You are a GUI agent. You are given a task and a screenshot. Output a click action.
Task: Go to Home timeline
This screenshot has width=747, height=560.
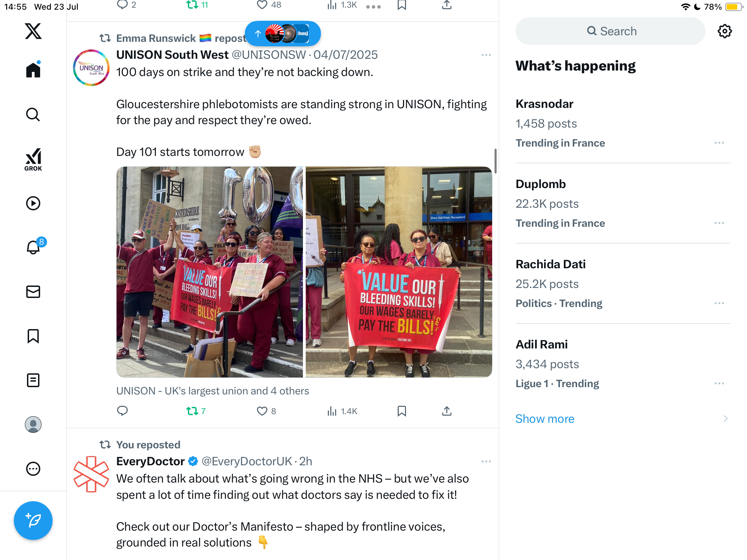[33, 70]
